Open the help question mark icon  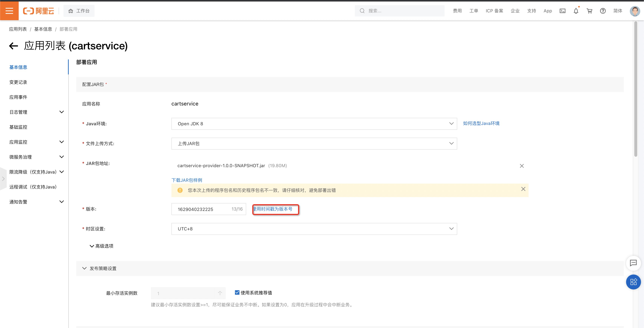[x=603, y=11]
